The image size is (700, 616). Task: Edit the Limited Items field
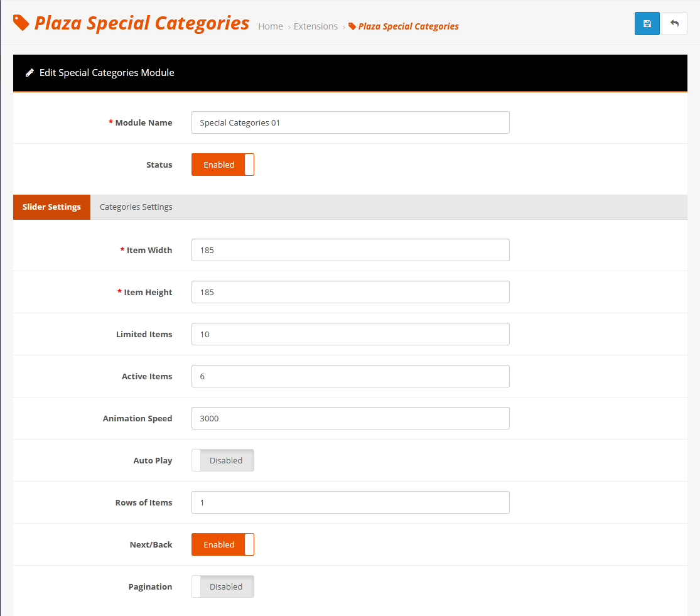[350, 334]
